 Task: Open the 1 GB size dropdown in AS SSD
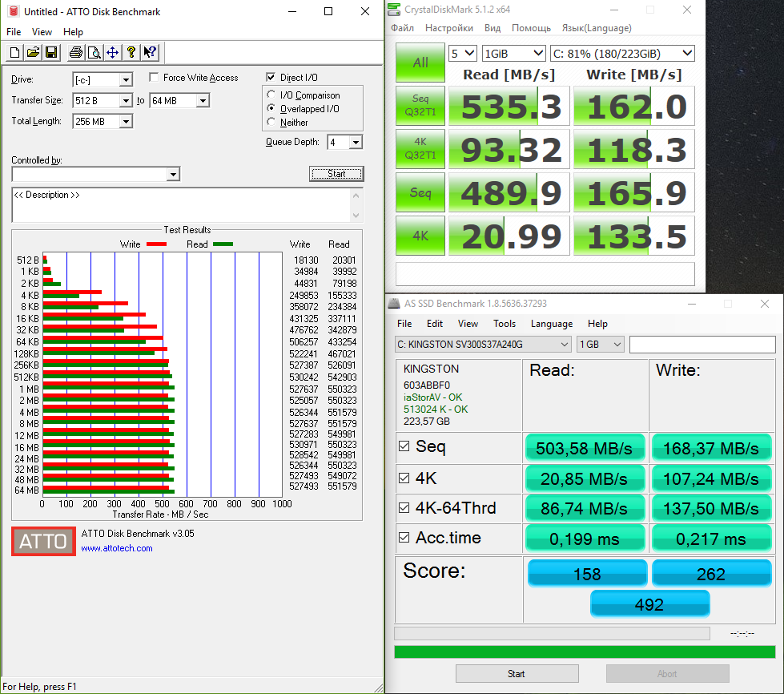click(600, 345)
